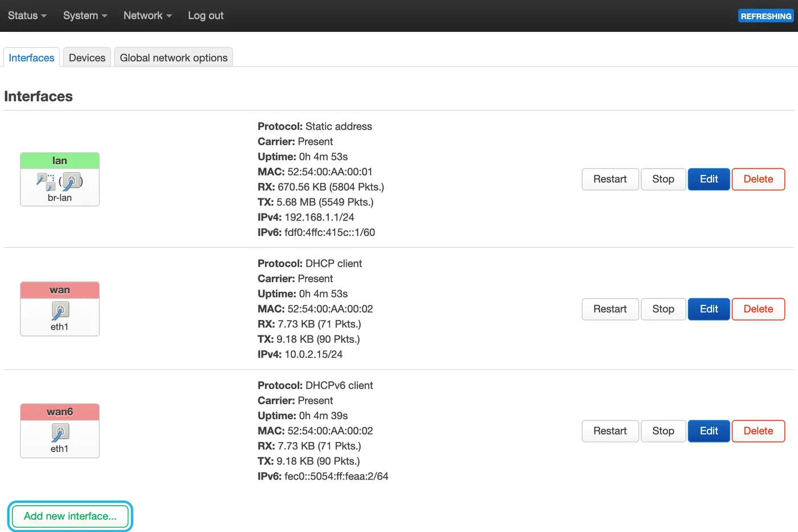798x532 pixels.
Task: Stop the wan interface
Action: (x=663, y=309)
